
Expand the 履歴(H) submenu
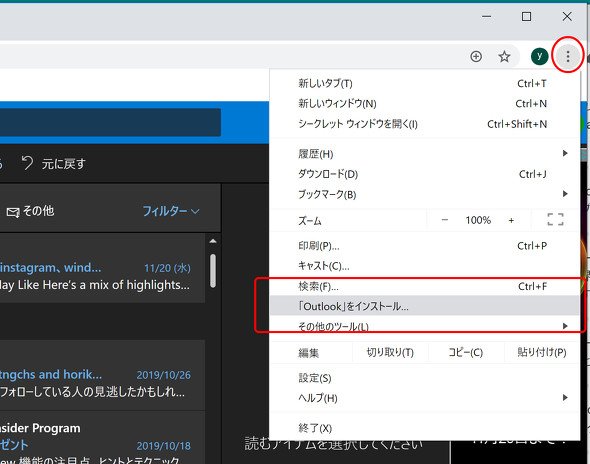click(424, 154)
